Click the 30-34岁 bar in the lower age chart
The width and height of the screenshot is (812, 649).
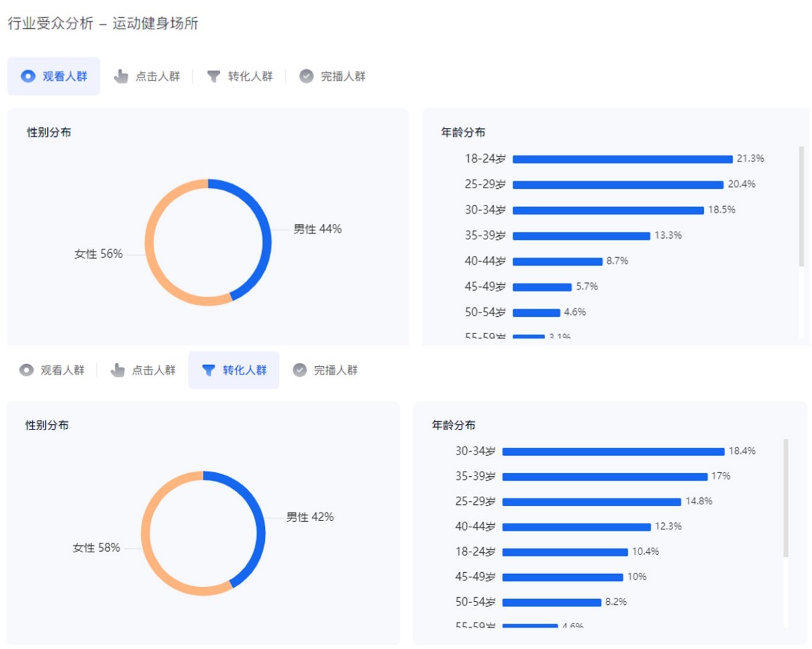pos(613,452)
